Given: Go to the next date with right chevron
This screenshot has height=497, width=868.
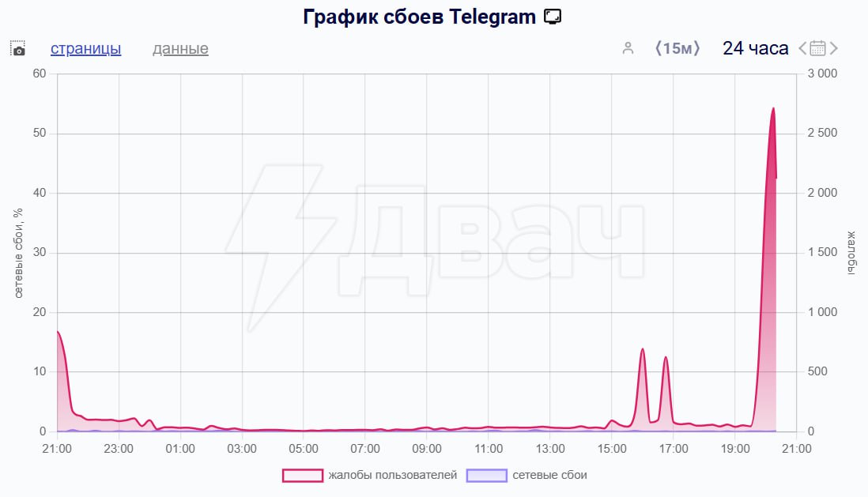Looking at the screenshot, I should 833,48.
